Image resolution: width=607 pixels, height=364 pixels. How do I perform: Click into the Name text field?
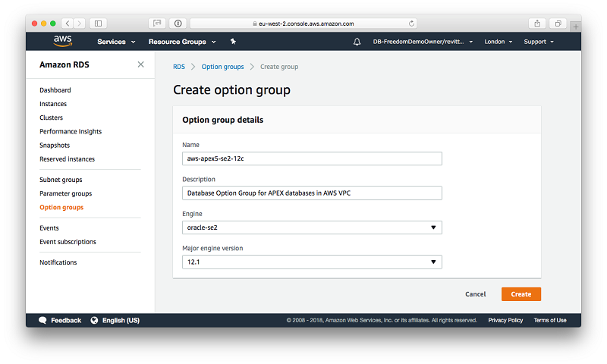click(x=312, y=158)
